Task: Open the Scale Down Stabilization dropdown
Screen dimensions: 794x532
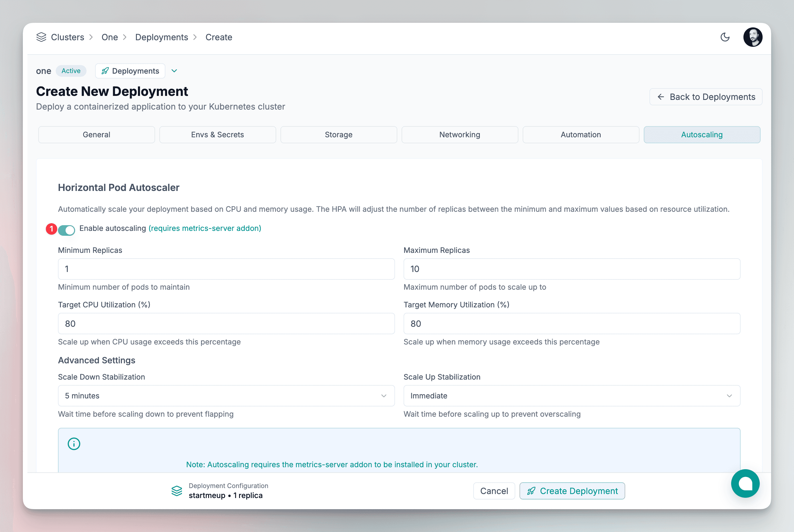Action: [x=226, y=396]
